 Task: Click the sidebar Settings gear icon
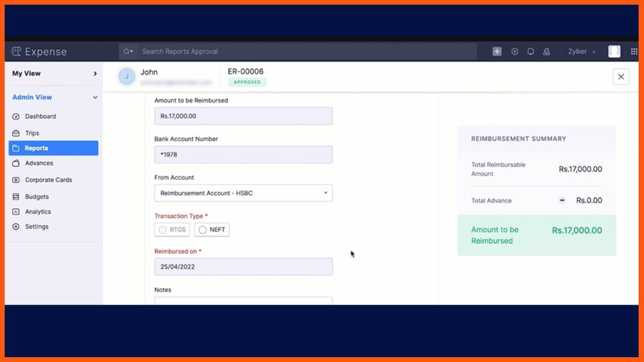click(16, 227)
